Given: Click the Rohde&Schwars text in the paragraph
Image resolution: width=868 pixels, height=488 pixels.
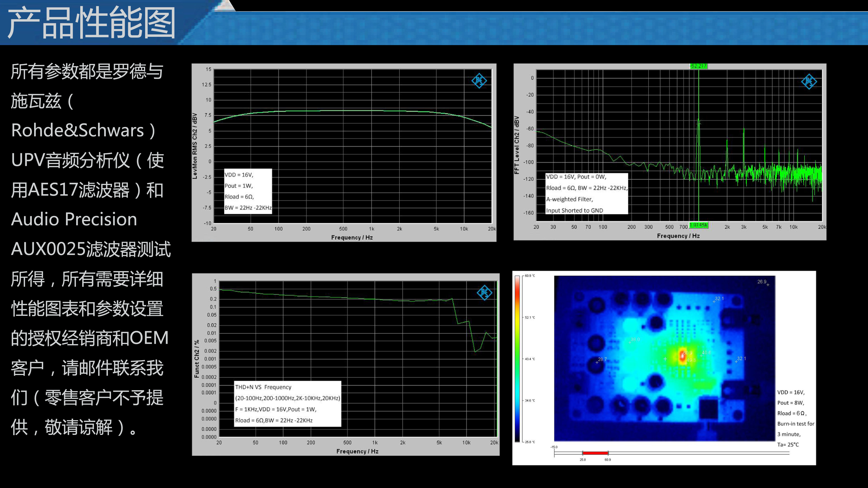Looking at the screenshot, I should [x=78, y=130].
